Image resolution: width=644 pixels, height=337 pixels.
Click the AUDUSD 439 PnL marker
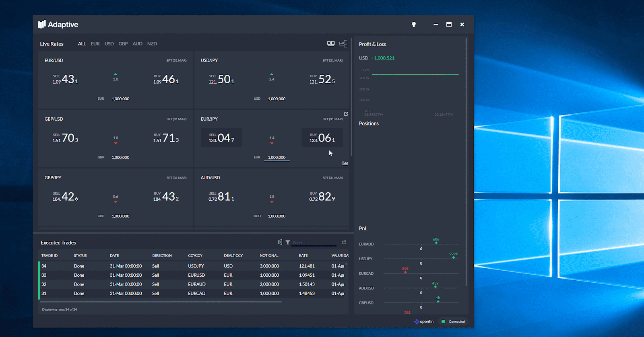point(436,287)
